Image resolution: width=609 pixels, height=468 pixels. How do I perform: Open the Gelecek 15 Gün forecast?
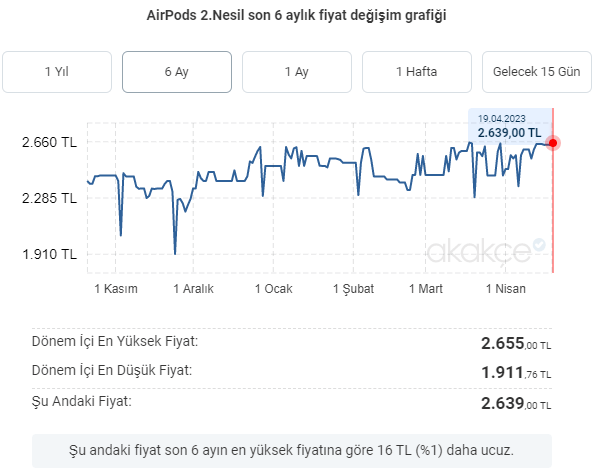537,72
